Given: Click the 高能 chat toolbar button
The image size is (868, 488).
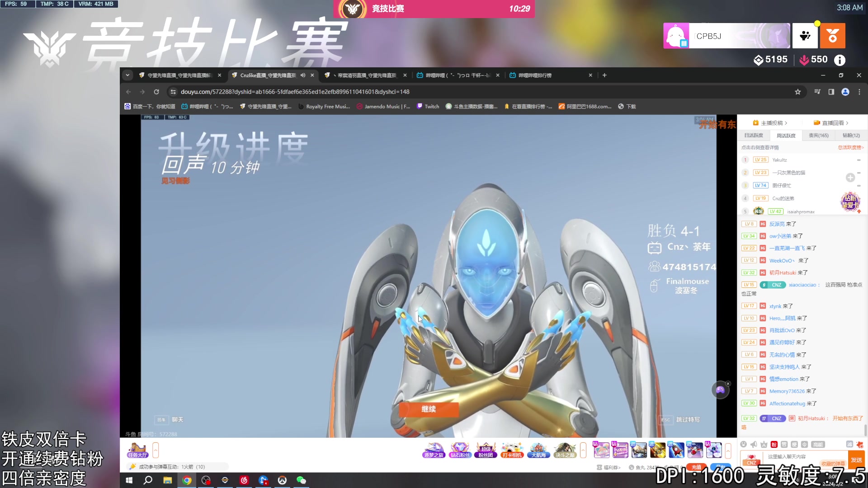Looking at the screenshot, I should click(818, 444).
